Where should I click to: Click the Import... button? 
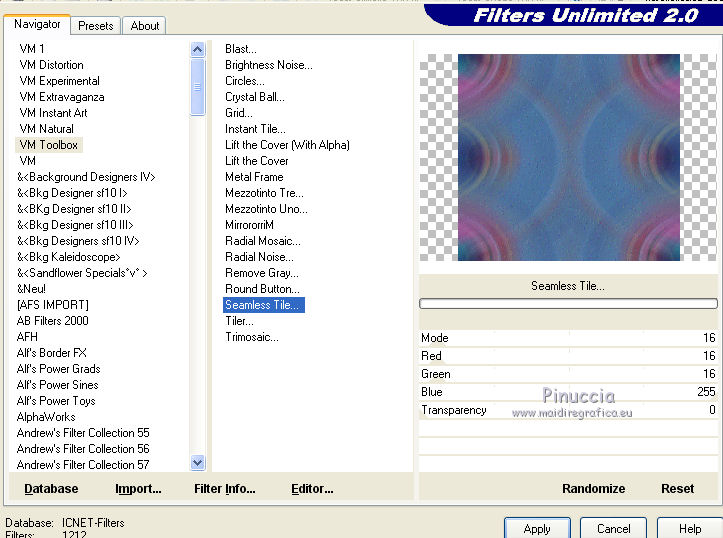[138, 489]
